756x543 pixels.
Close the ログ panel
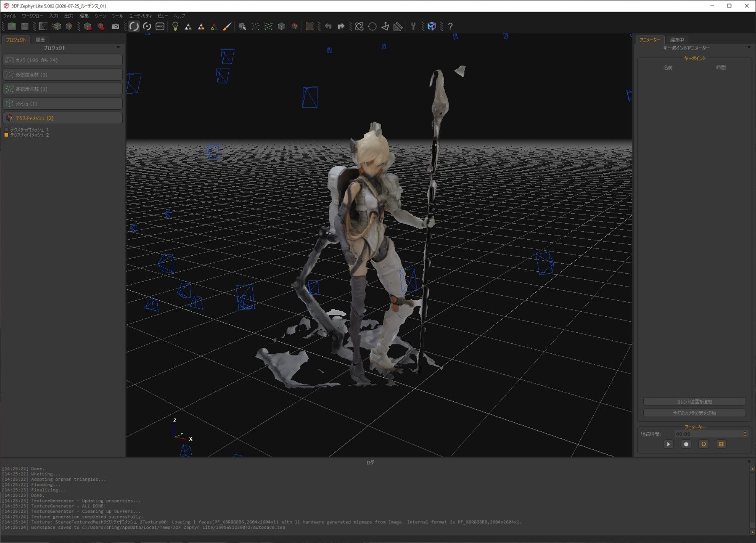click(x=749, y=461)
